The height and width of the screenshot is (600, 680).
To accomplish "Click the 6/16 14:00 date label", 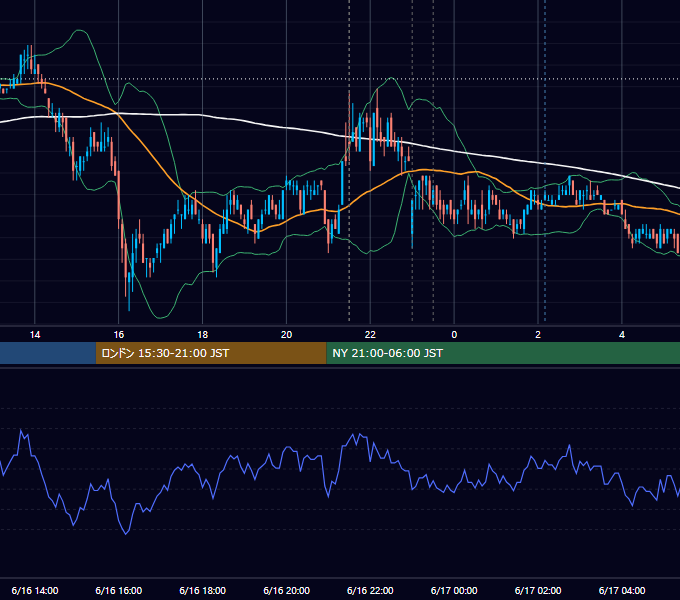I will tap(35, 590).
